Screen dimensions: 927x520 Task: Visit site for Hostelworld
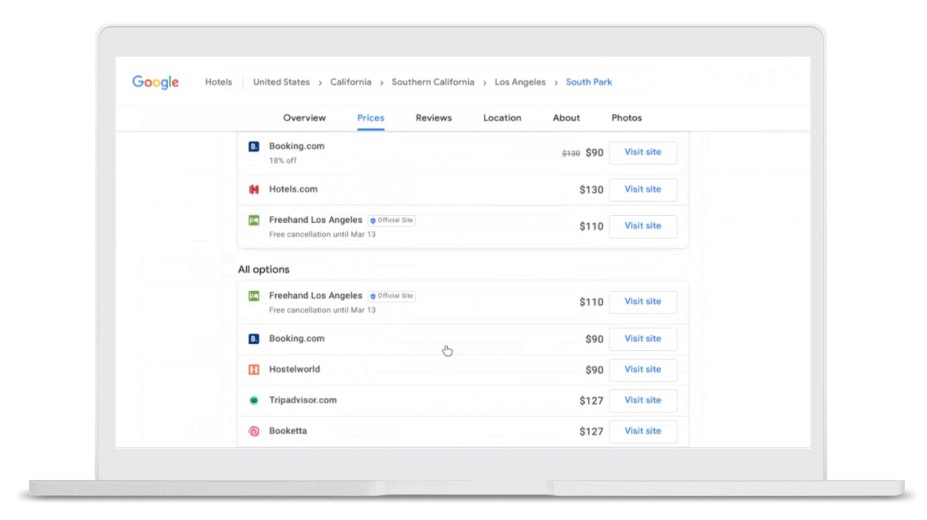pos(643,370)
